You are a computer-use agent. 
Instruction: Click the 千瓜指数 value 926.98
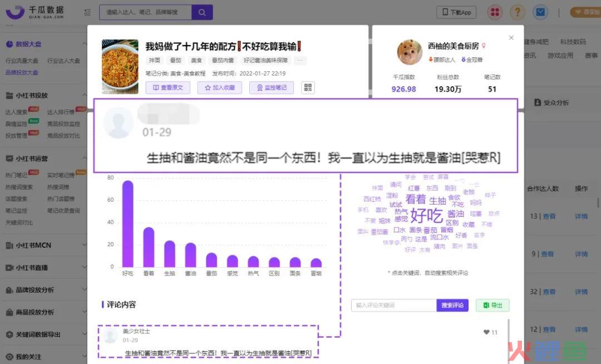click(x=403, y=89)
